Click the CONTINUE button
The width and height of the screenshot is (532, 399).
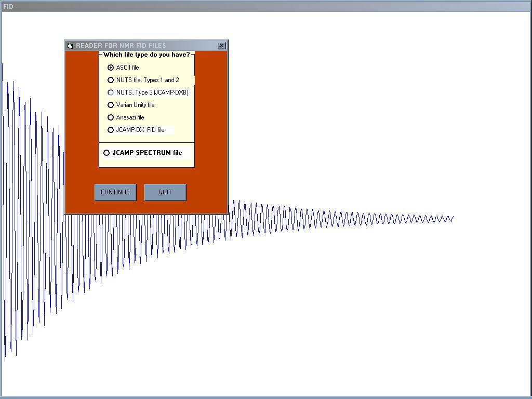(x=115, y=192)
